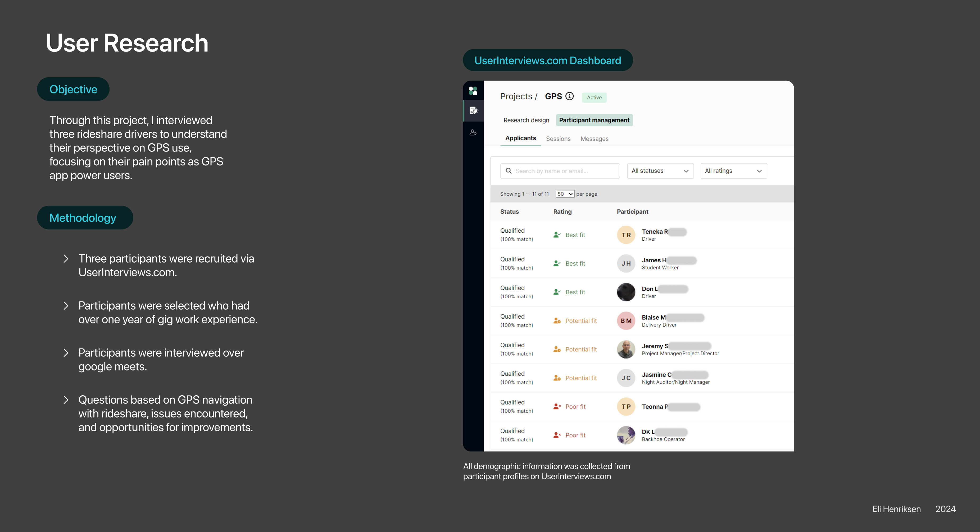Click the Projects breadcrumb link

click(516, 96)
